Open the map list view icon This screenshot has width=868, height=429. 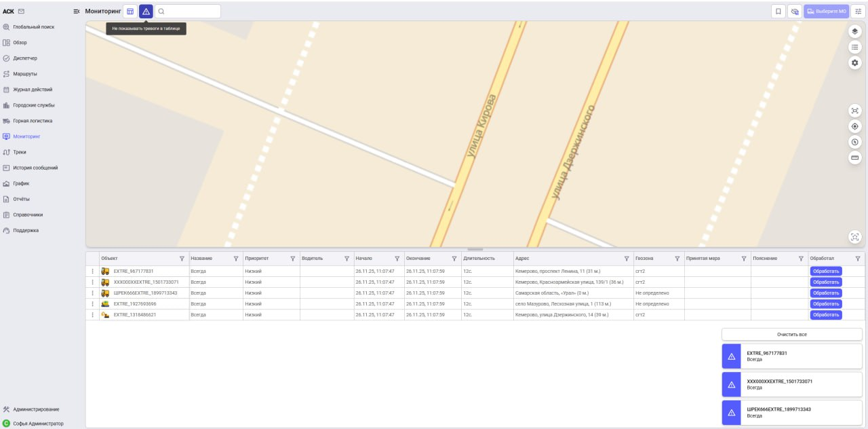coord(854,47)
